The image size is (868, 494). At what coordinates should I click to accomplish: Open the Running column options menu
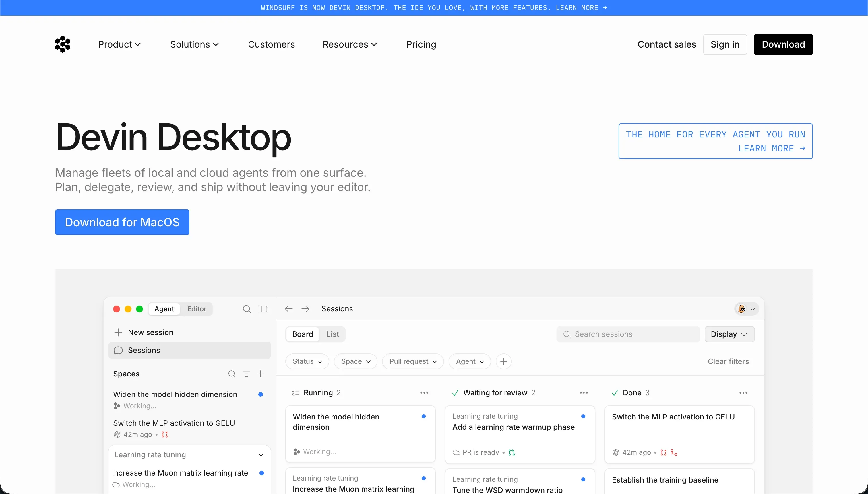(x=424, y=392)
